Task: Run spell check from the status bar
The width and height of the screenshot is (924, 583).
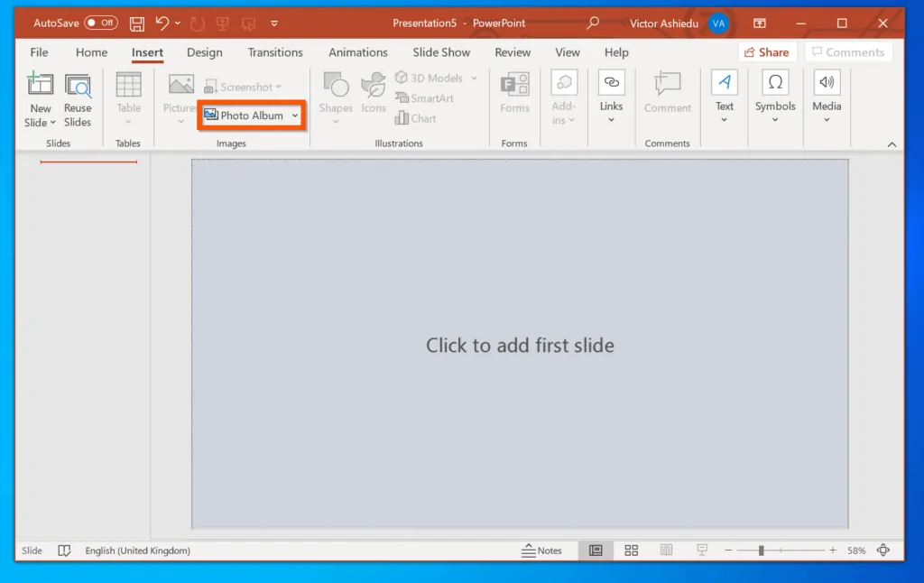Action: point(63,551)
